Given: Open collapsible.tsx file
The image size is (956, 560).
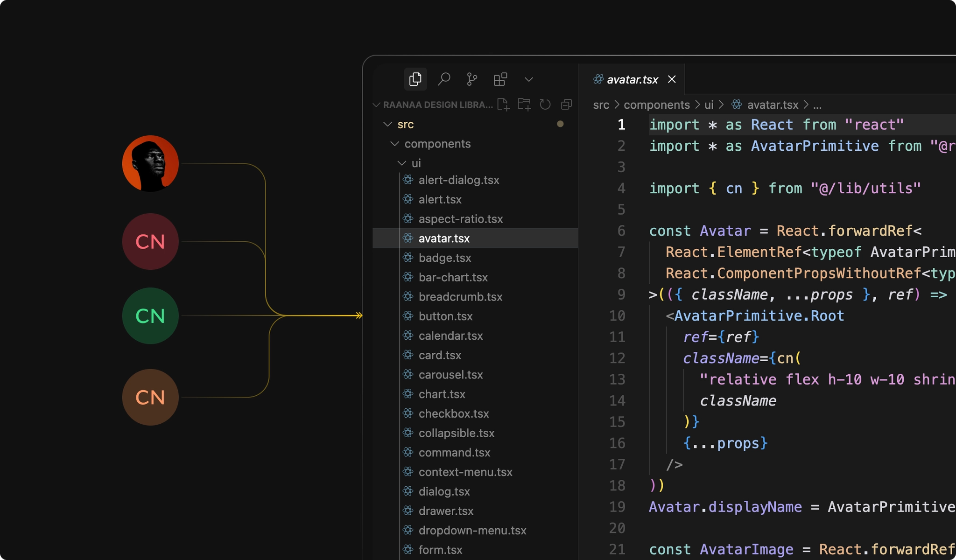Looking at the screenshot, I should (x=457, y=433).
